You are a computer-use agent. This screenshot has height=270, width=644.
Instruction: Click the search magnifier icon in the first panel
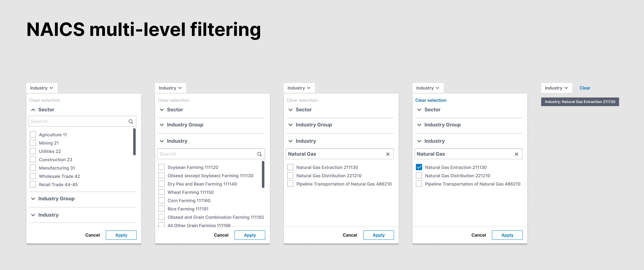click(131, 121)
